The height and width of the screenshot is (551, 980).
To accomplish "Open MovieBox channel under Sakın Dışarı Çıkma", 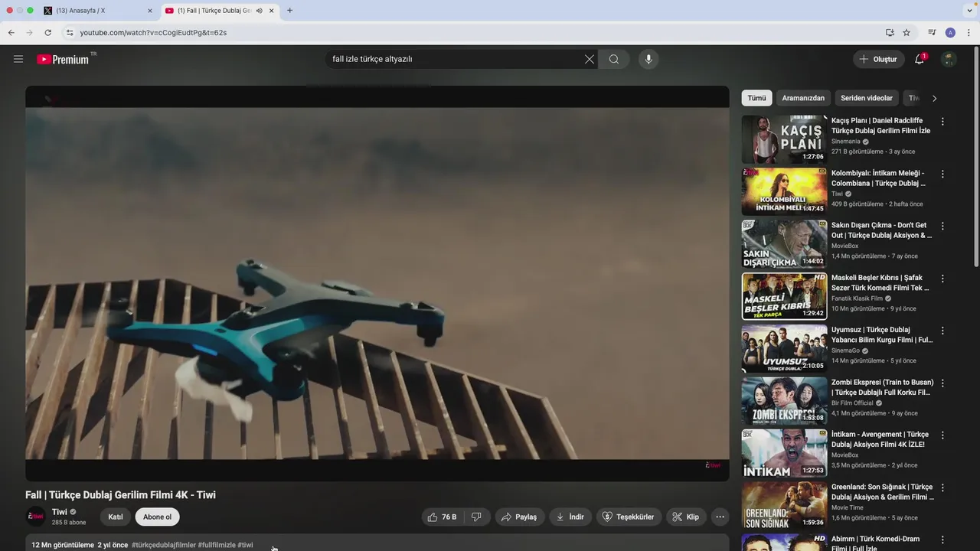I will click(x=844, y=246).
